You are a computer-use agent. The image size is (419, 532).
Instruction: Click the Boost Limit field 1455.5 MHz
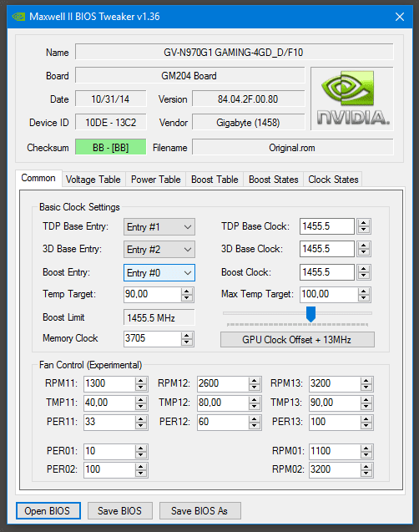point(159,317)
